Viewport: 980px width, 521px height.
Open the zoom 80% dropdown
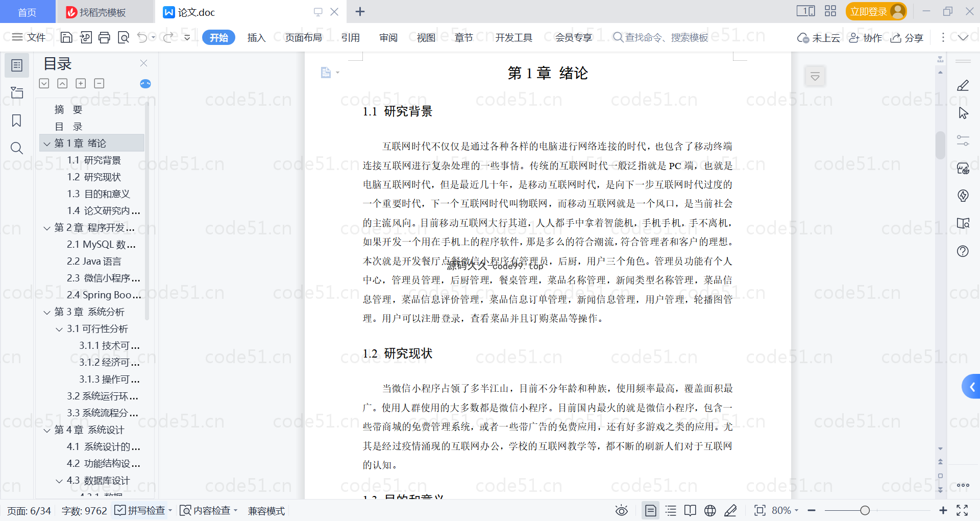[x=785, y=510]
